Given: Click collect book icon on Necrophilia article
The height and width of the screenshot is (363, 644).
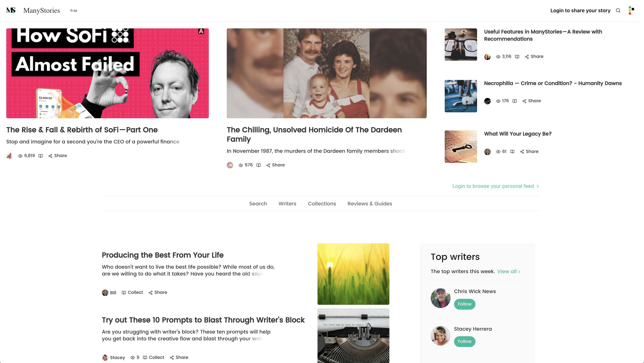Looking at the screenshot, I should click(514, 101).
